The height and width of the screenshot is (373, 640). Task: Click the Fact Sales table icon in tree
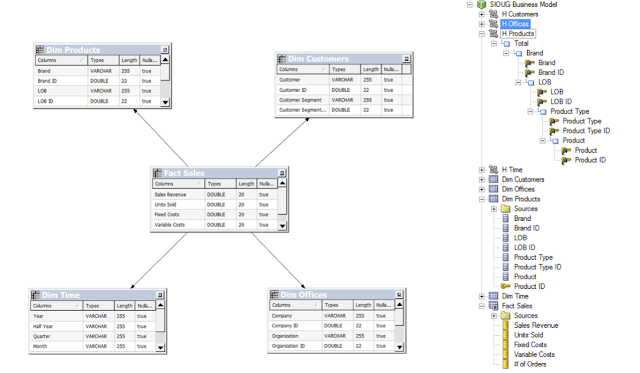(x=493, y=306)
